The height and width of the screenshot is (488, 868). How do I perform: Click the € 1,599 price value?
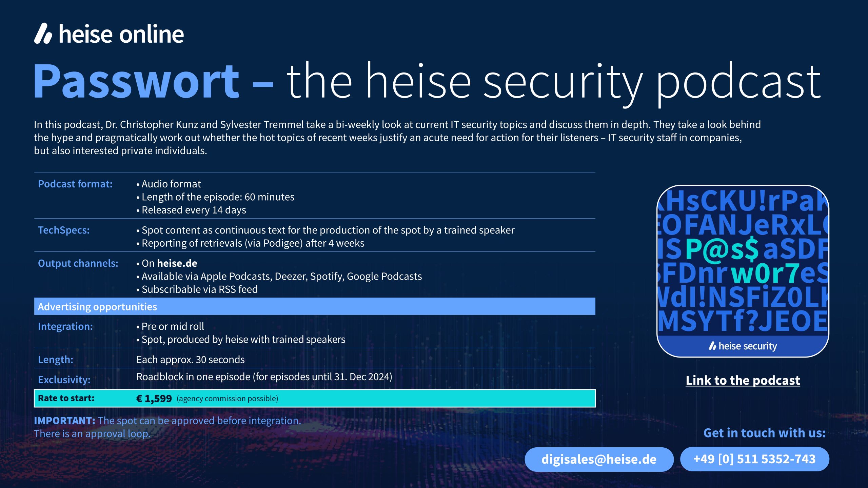click(x=154, y=399)
